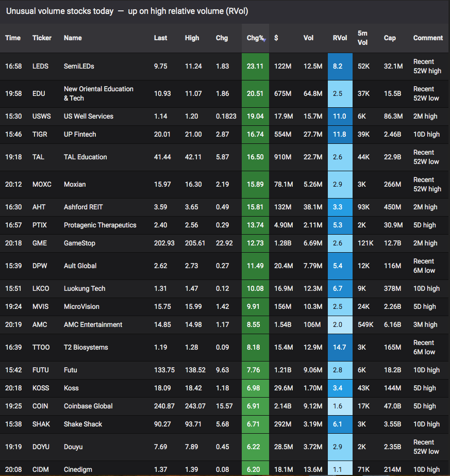
Task: Click the CIDM ticker symbol
Action: pyautogui.click(x=40, y=470)
